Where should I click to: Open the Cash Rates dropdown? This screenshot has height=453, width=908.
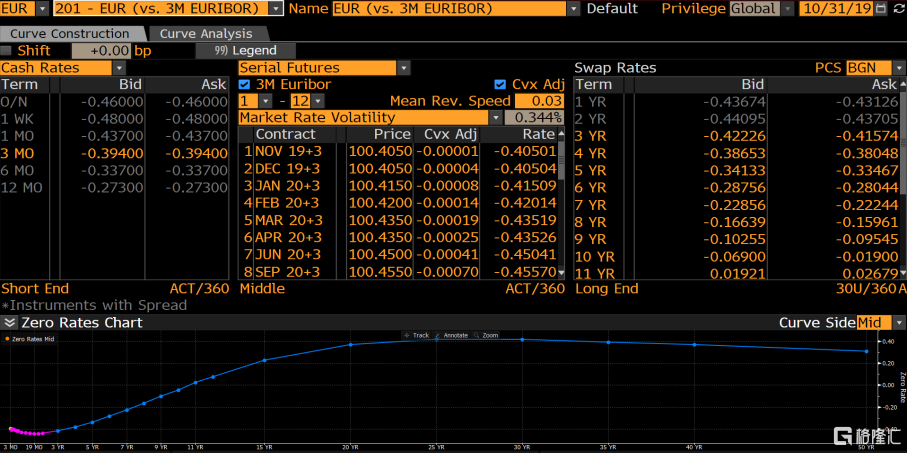pos(119,68)
